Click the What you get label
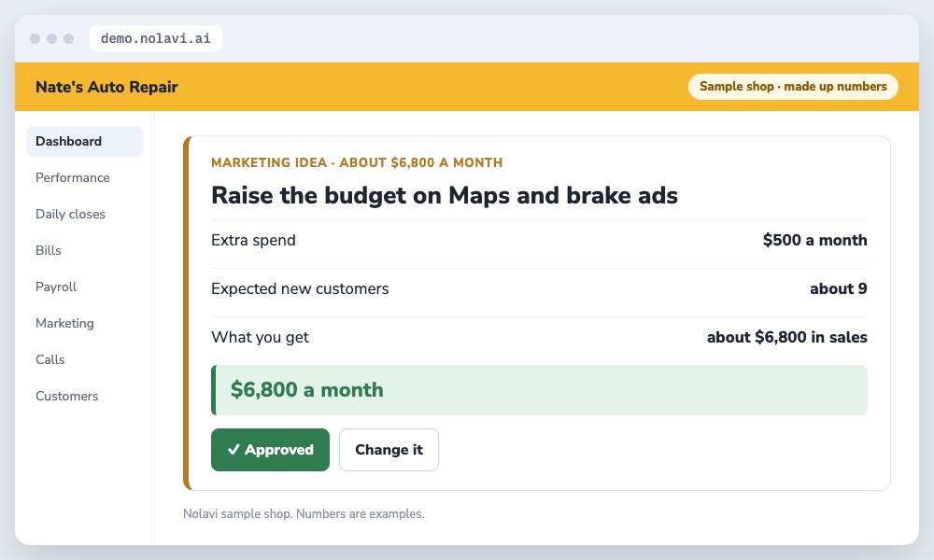This screenshot has height=560, width=934. (x=260, y=338)
